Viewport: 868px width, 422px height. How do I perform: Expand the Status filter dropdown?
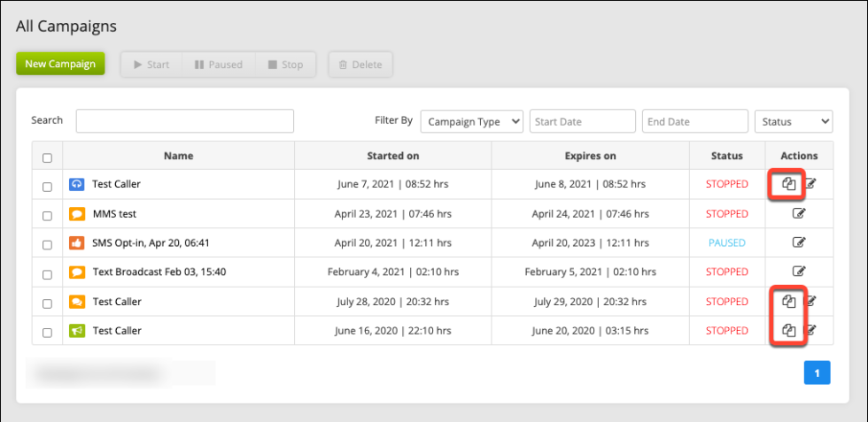coord(793,121)
